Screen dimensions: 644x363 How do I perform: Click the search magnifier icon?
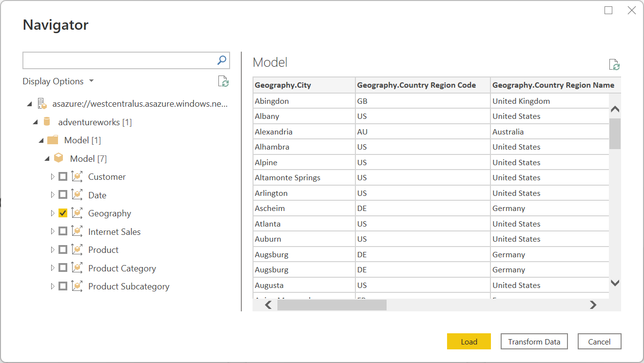coord(222,60)
